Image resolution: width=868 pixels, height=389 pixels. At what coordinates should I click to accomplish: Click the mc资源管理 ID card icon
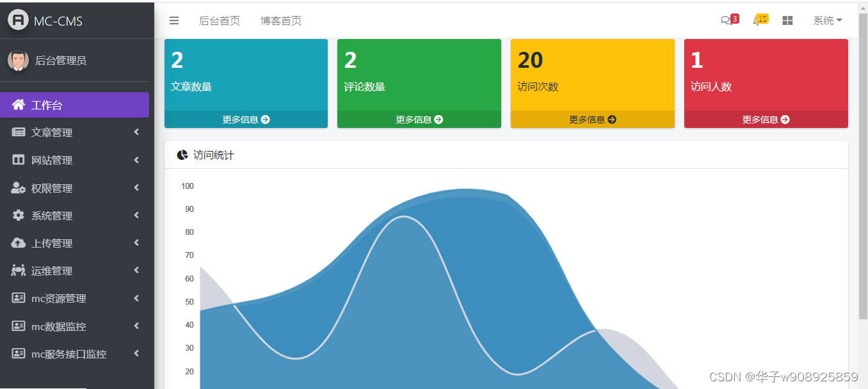pyautogui.click(x=19, y=298)
